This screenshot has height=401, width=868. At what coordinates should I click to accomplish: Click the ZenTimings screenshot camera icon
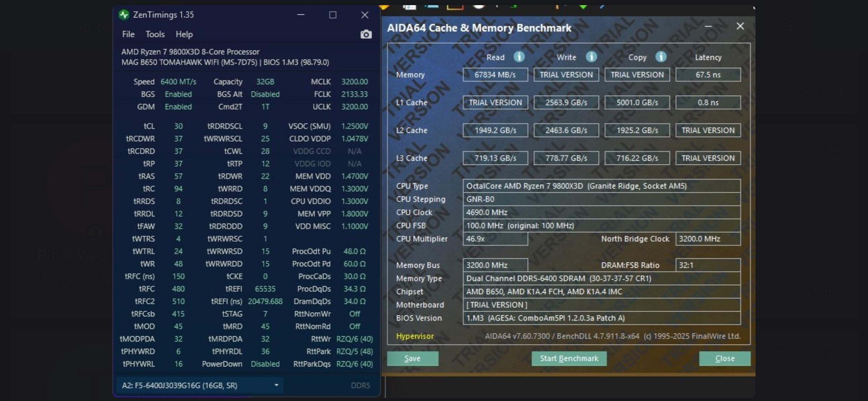pyautogui.click(x=366, y=34)
